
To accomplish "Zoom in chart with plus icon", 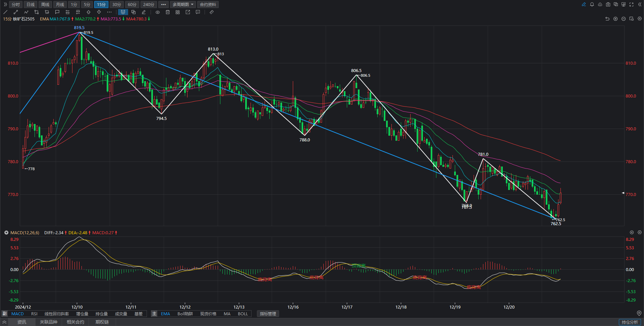I will coord(615,19).
